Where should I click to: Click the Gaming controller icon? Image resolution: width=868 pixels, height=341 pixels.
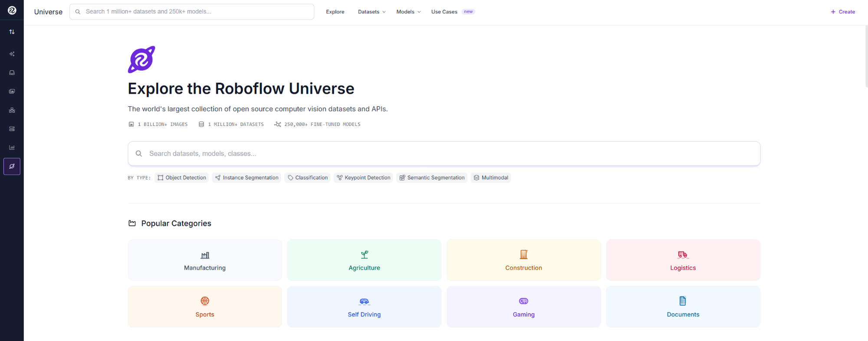pos(524,301)
